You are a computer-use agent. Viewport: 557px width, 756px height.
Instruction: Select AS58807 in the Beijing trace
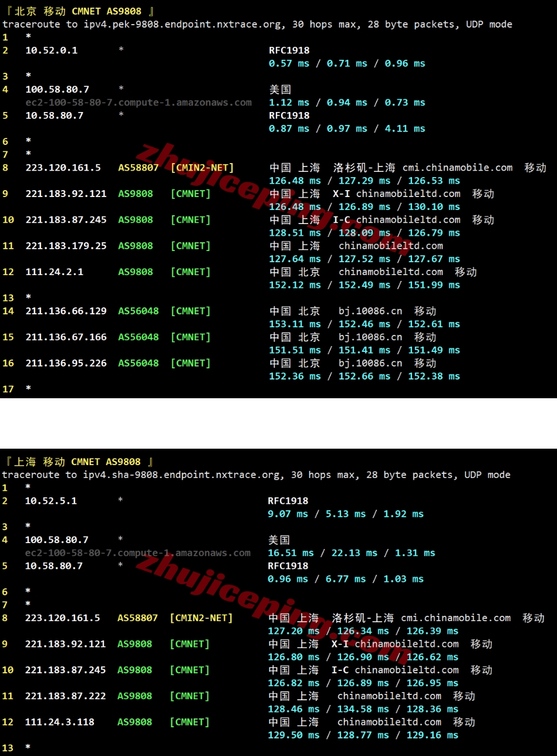(139, 168)
